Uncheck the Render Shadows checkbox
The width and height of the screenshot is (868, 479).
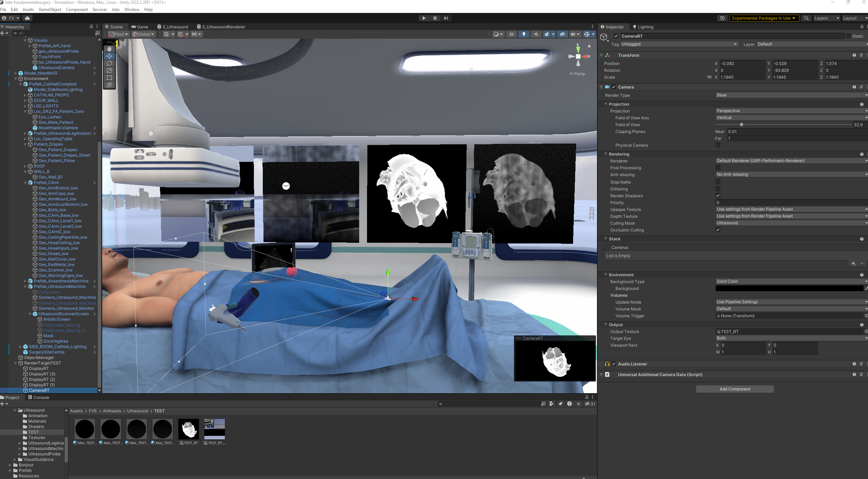718,196
